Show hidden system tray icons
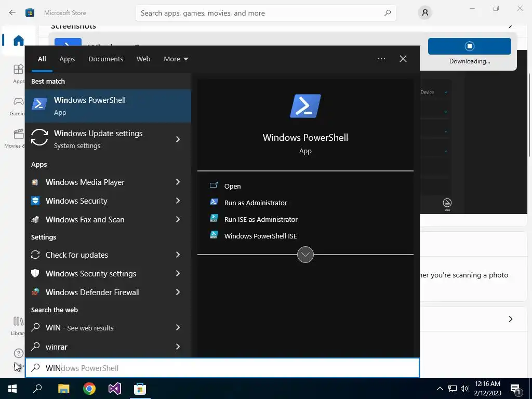The height and width of the screenshot is (399, 532). 440,389
